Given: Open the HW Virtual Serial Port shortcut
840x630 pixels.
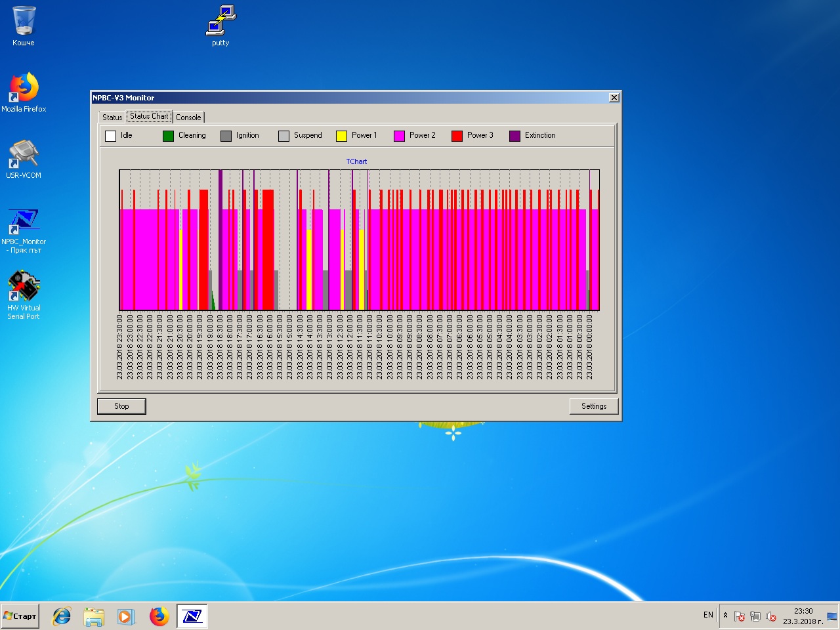Looking at the screenshot, I should point(24,293).
